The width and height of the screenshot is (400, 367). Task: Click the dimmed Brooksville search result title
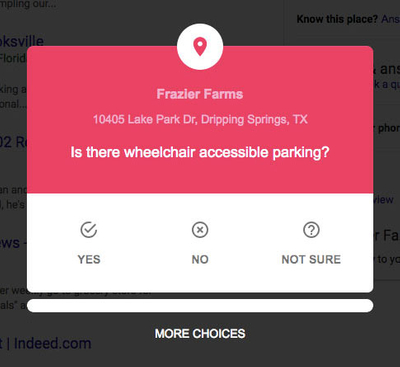coord(22,41)
